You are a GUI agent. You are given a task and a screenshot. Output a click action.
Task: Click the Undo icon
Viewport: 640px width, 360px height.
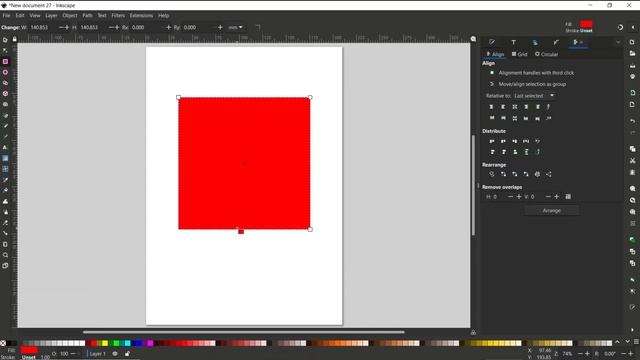click(632, 121)
